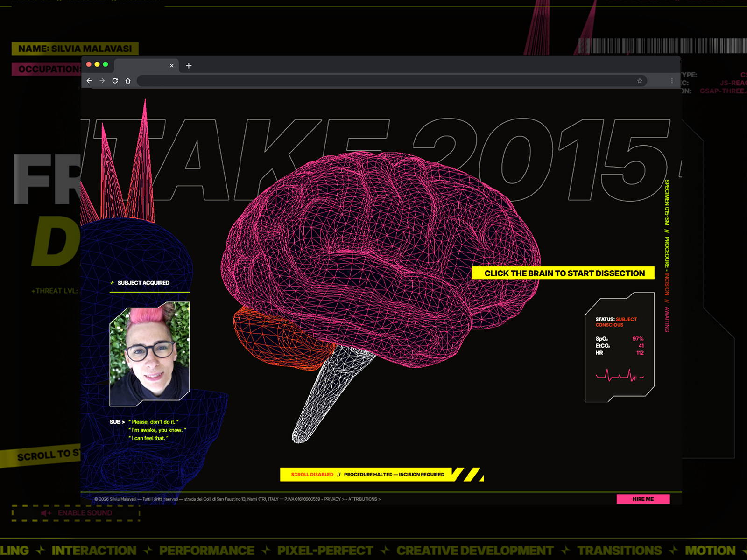Click the Scroll Disabled warning bar
This screenshot has height=560, width=747.
coord(367,474)
